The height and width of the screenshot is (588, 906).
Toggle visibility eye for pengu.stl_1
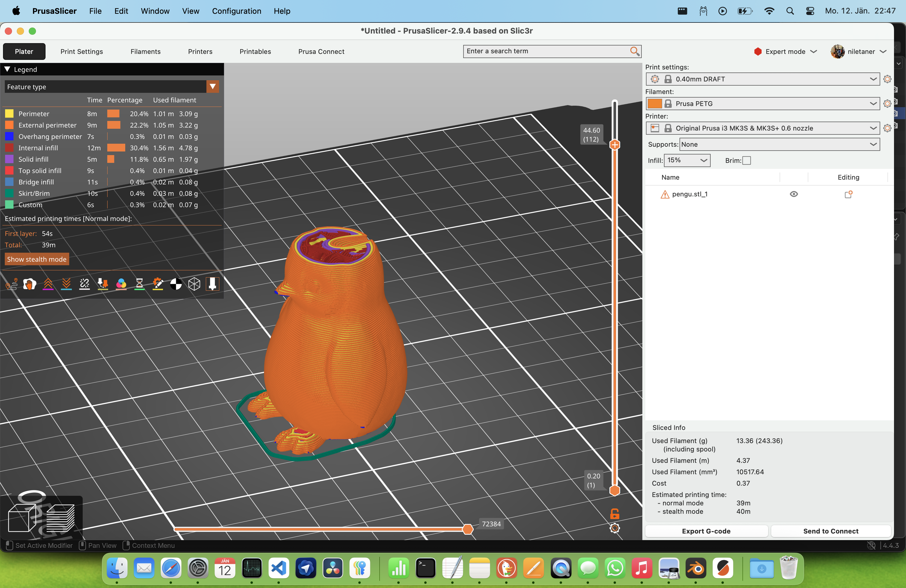794,194
